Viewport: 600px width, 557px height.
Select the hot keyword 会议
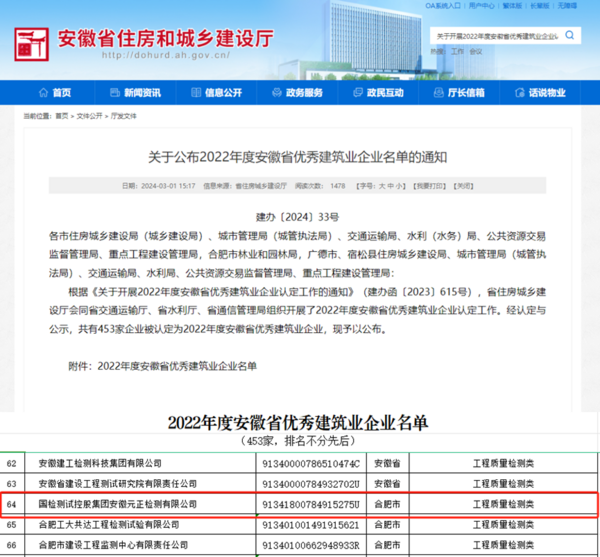click(x=476, y=51)
